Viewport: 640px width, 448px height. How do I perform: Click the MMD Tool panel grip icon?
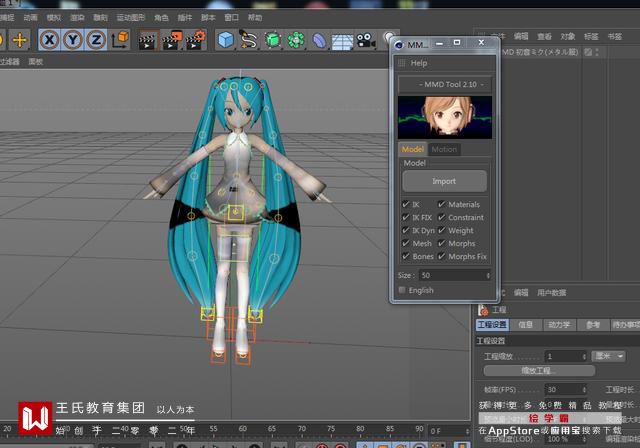[402, 63]
